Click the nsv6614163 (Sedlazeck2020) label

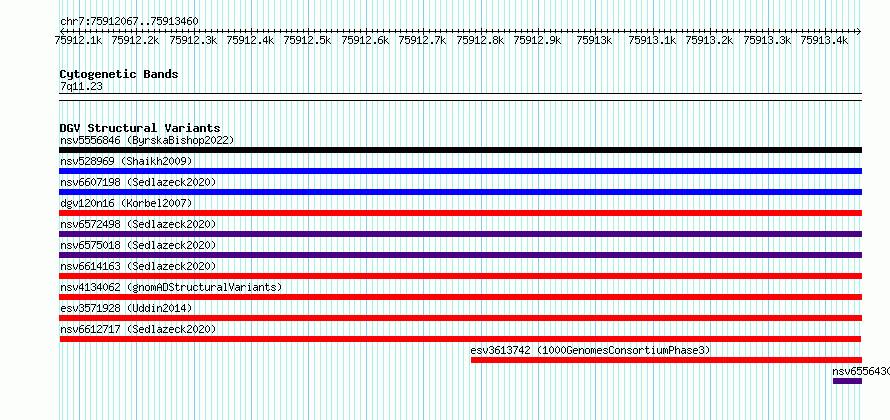138,266
